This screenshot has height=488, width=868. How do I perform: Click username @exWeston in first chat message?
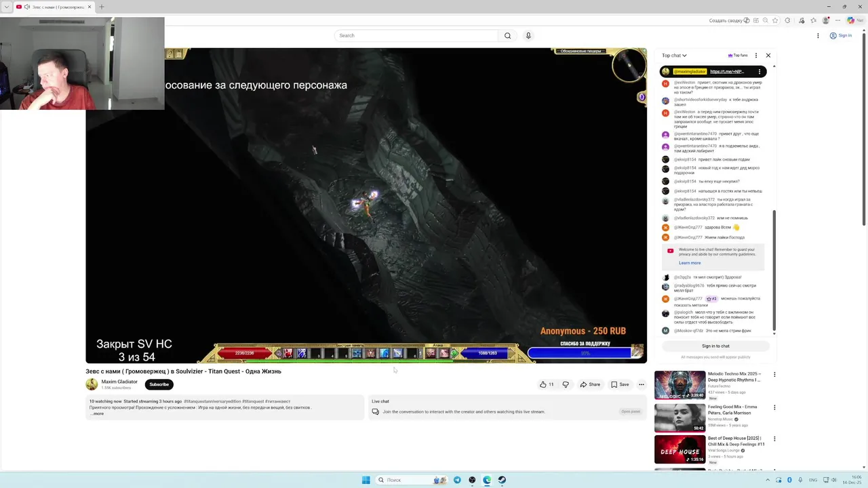point(684,83)
